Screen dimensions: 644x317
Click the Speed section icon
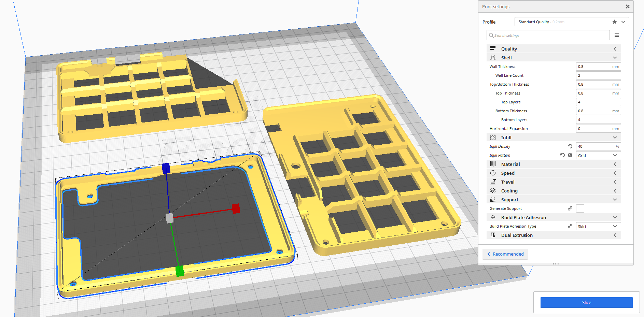(x=493, y=173)
